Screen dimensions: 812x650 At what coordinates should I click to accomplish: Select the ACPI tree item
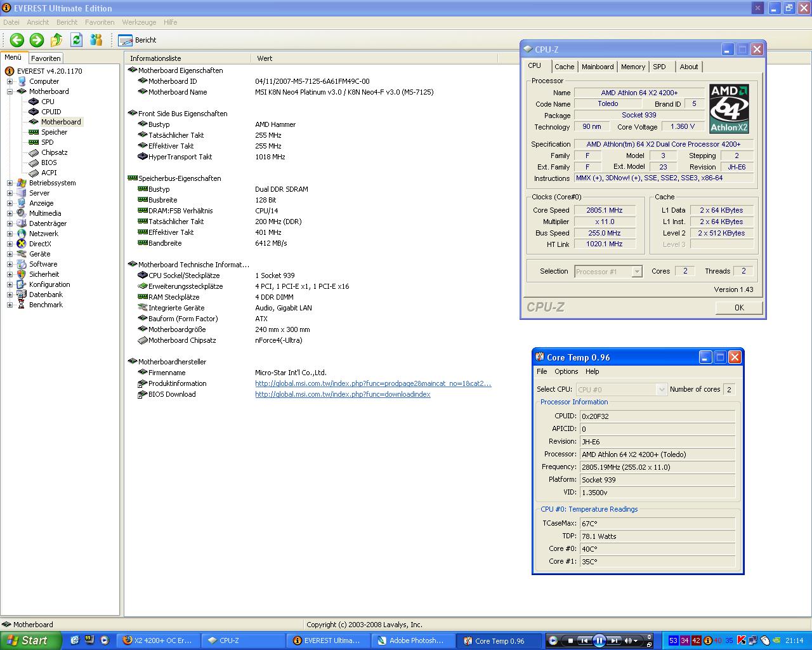pos(49,173)
